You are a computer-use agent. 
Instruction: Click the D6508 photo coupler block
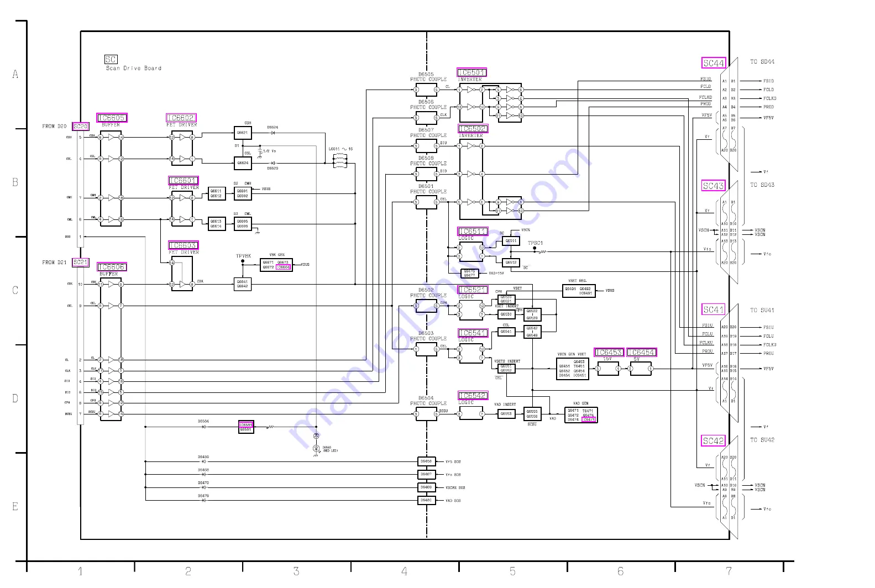coord(427,174)
